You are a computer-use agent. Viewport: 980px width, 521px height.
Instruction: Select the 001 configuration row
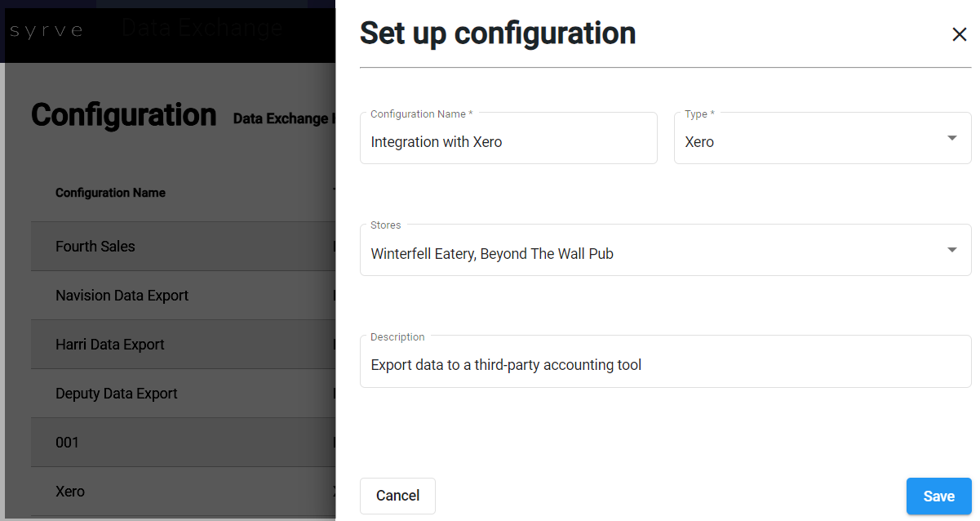point(67,443)
